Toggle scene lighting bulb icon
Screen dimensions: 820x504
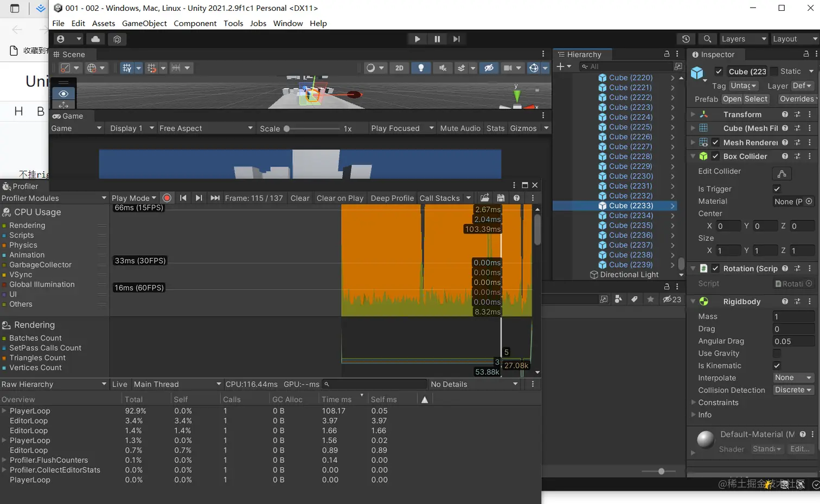tap(421, 68)
